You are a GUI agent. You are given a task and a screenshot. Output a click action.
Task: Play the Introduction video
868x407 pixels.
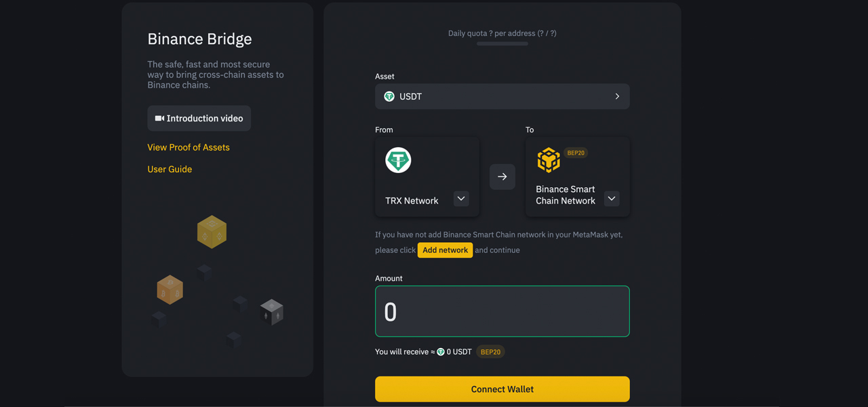click(x=199, y=119)
